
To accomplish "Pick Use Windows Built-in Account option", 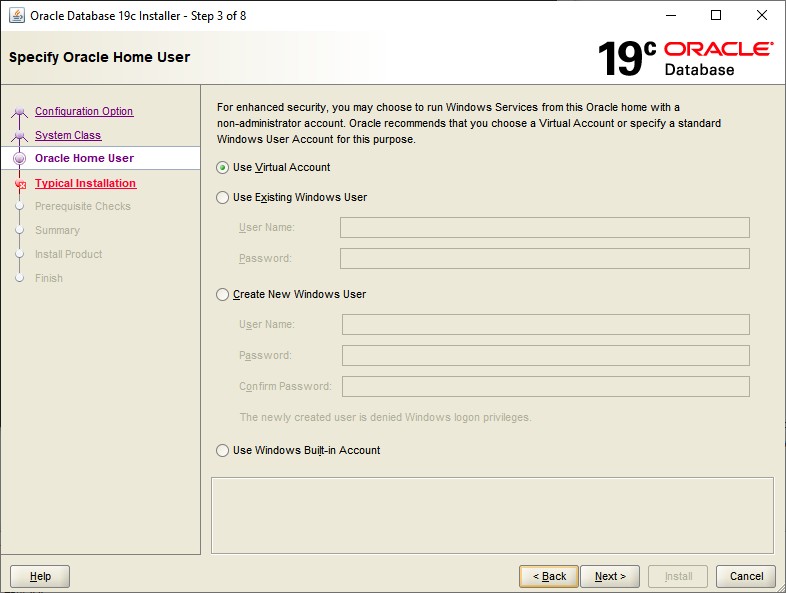I will pyautogui.click(x=223, y=450).
